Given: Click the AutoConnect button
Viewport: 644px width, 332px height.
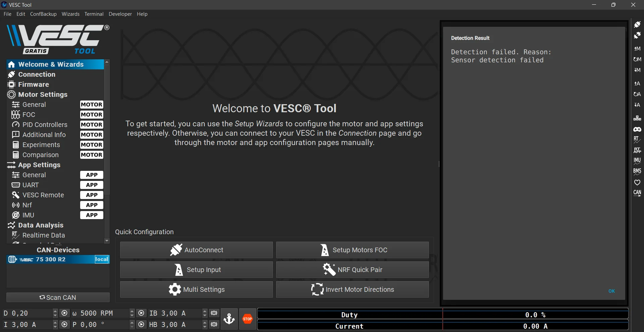Looking at the screenshot, I should 197,250.
